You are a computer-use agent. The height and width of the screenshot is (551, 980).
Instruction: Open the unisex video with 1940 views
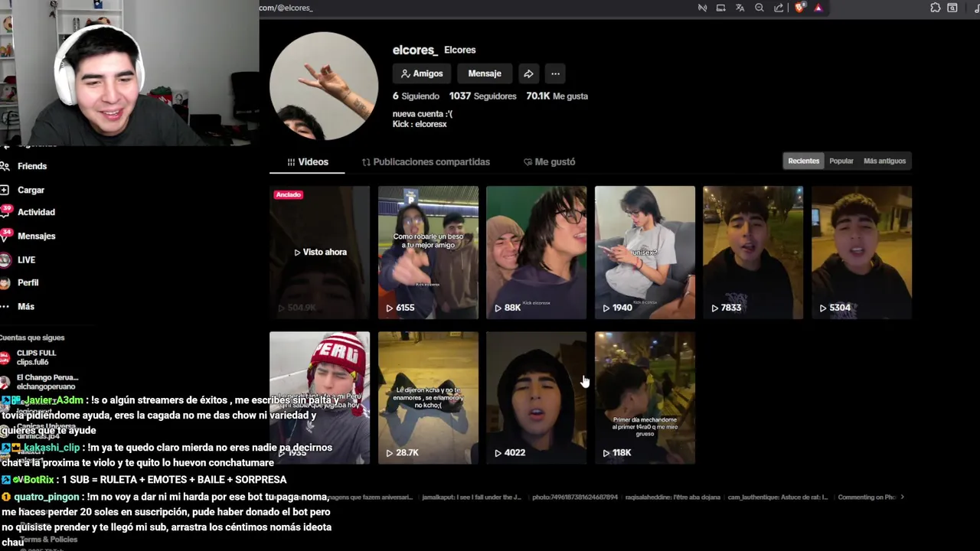(645, 253)
